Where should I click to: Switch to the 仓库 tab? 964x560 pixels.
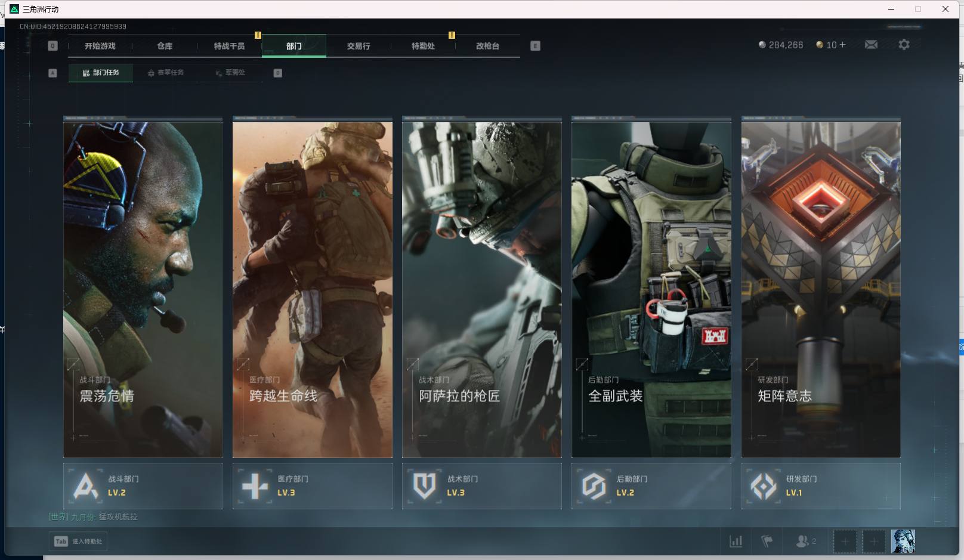tap(165, 46)
